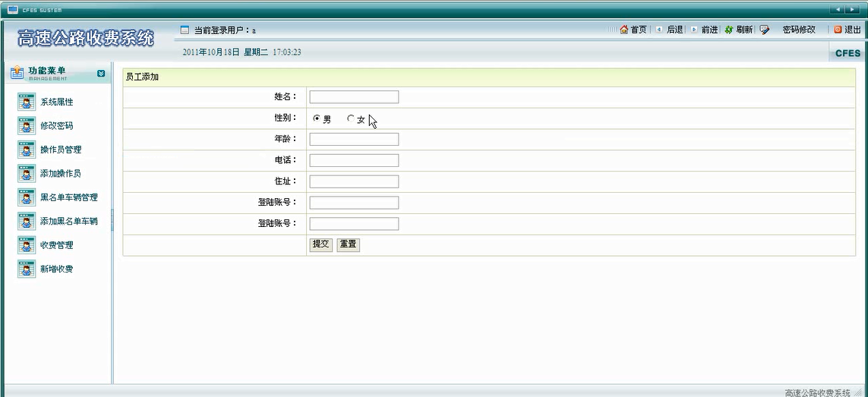This screenshot has height=397, width=868.
Task: Focus the 电话 input field
Action: (355, 161)
